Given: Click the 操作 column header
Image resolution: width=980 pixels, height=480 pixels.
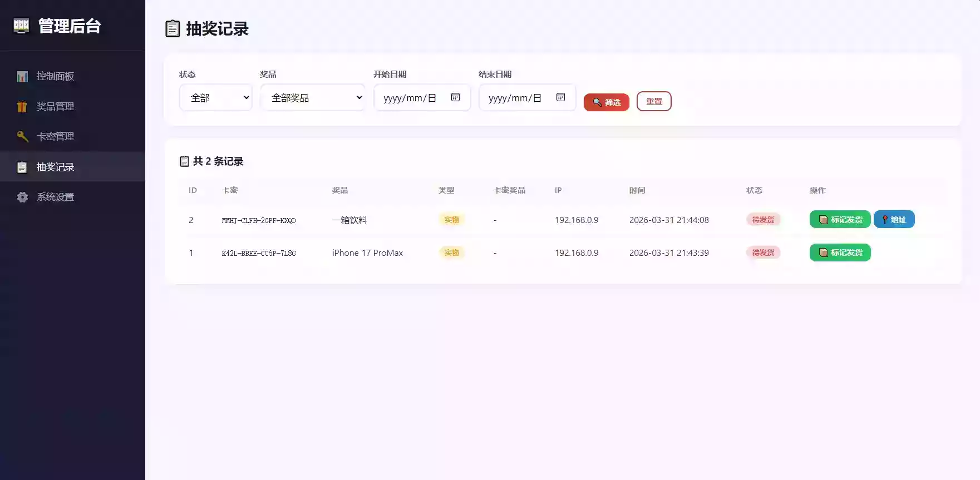Looking at the screenshot, I should click(x=818, y=190).
